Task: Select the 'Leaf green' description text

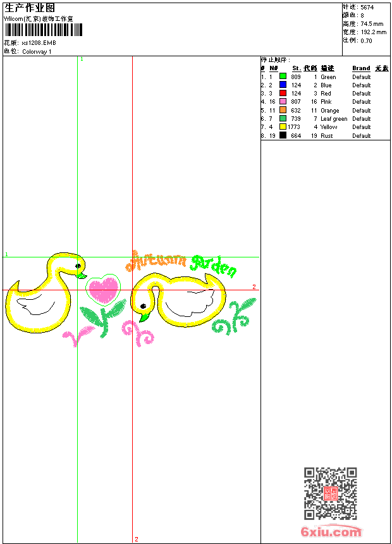Action: tap(334, 119)
